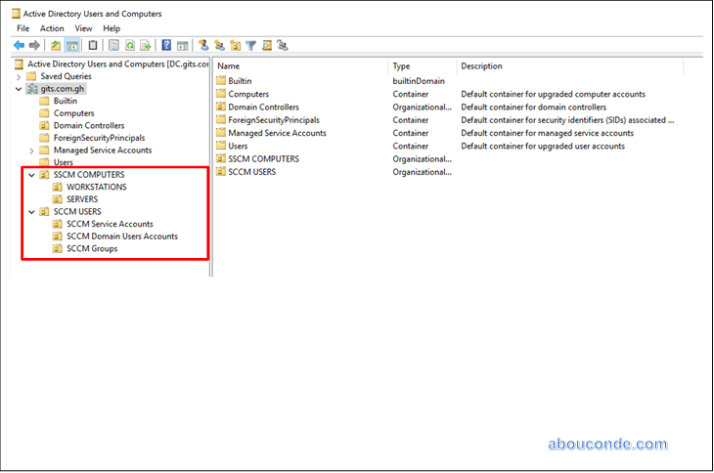Screen dimensions: 714x473
Task: Open the Action menu
Action: point(51,29)
